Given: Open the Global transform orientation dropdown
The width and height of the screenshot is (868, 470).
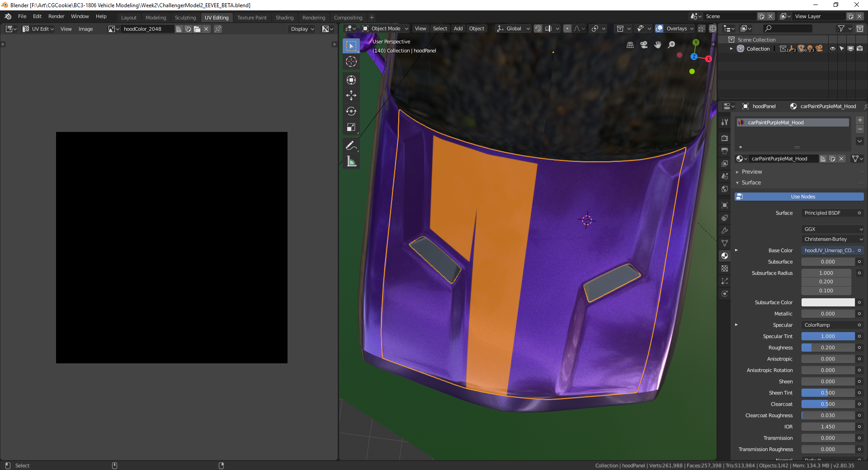Looking at the screenshot, I should point(513,28).
